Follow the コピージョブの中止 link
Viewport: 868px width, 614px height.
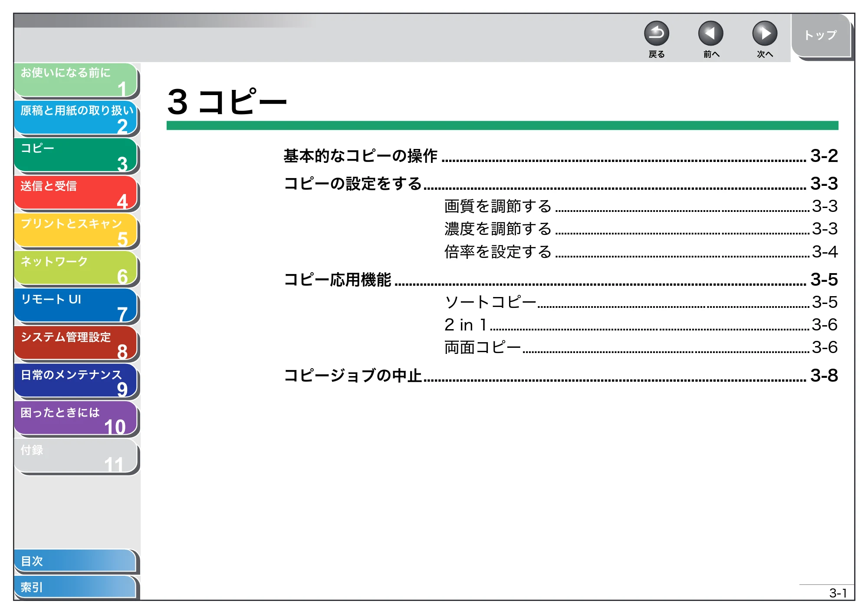pyautogui.click(x=561, y=376)
